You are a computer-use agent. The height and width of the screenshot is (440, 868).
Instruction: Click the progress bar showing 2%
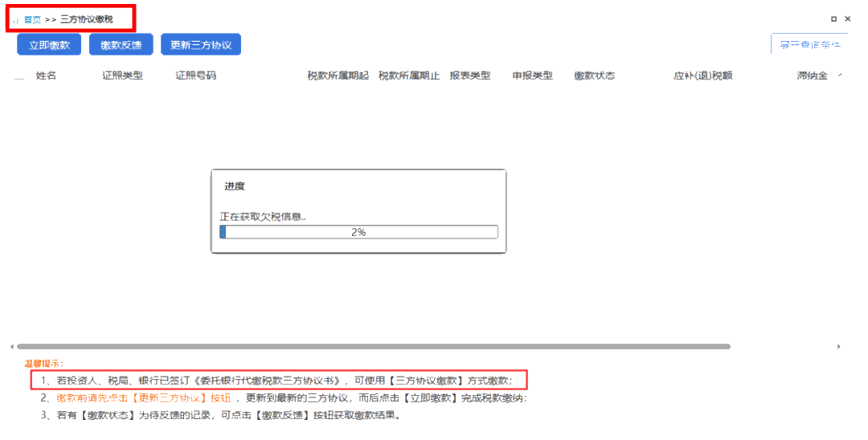358,232
